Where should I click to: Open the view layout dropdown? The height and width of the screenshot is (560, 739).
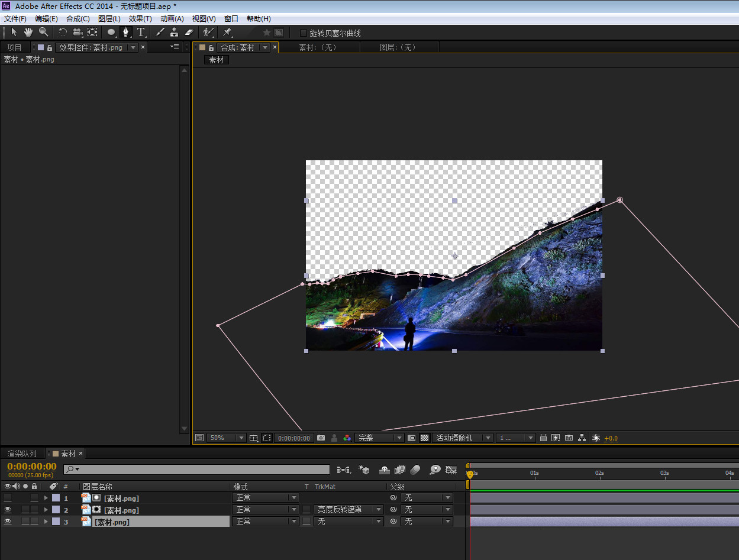tap(515, 438)
